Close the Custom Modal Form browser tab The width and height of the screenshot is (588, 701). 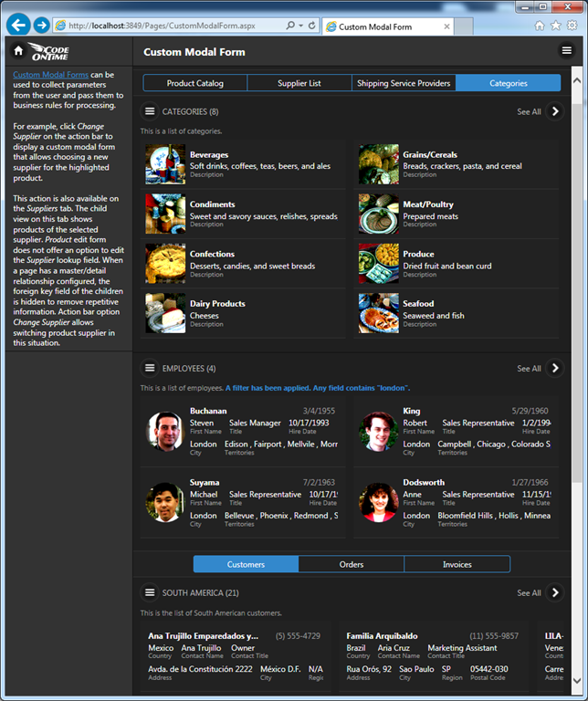point(446,26)
